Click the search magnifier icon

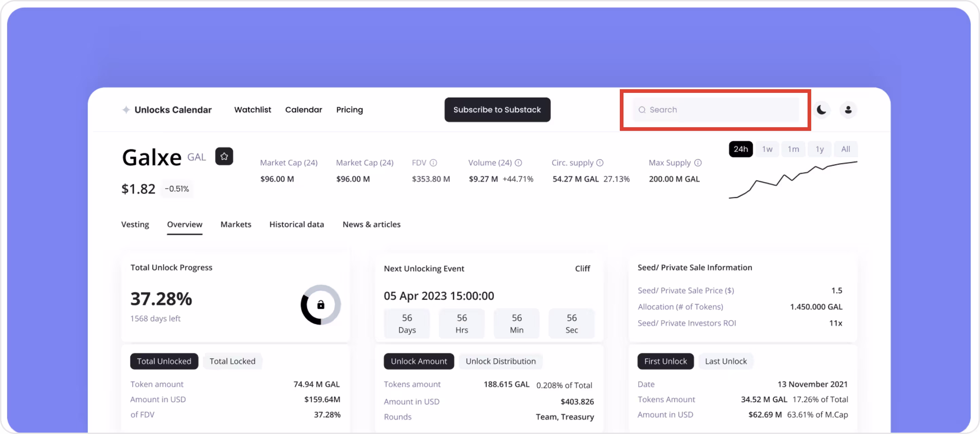pyautogui.click(x=642, y=110)
